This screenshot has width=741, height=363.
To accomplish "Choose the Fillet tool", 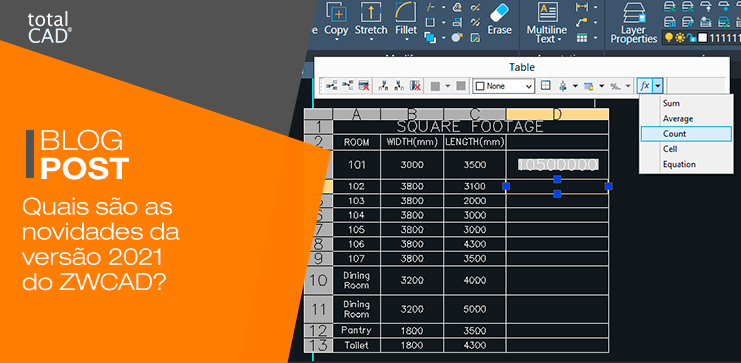I will point(406,21).
